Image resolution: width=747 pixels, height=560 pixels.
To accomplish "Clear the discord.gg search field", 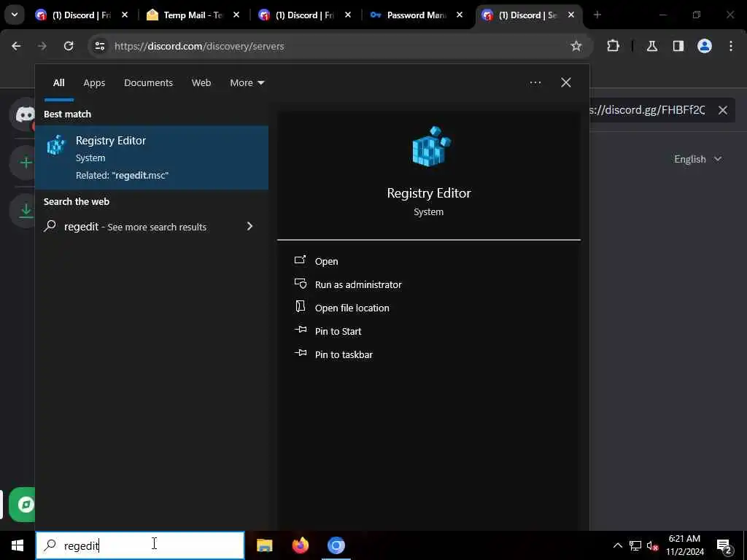I will click(722, 110).
